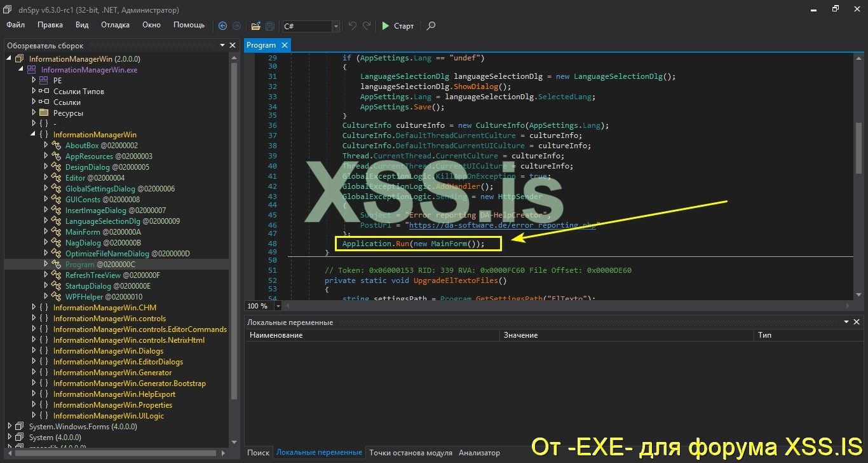Open an assembly via the folder icon

click(255, 26)
